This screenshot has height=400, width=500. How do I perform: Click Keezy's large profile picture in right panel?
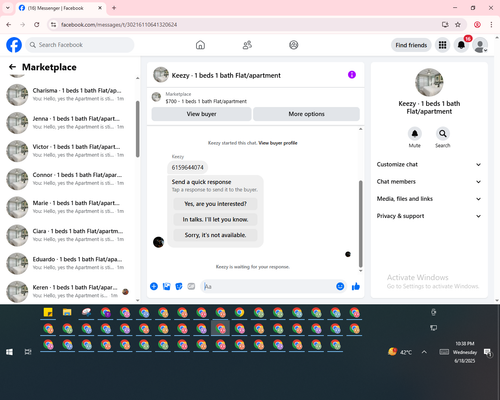click(429, 82)
